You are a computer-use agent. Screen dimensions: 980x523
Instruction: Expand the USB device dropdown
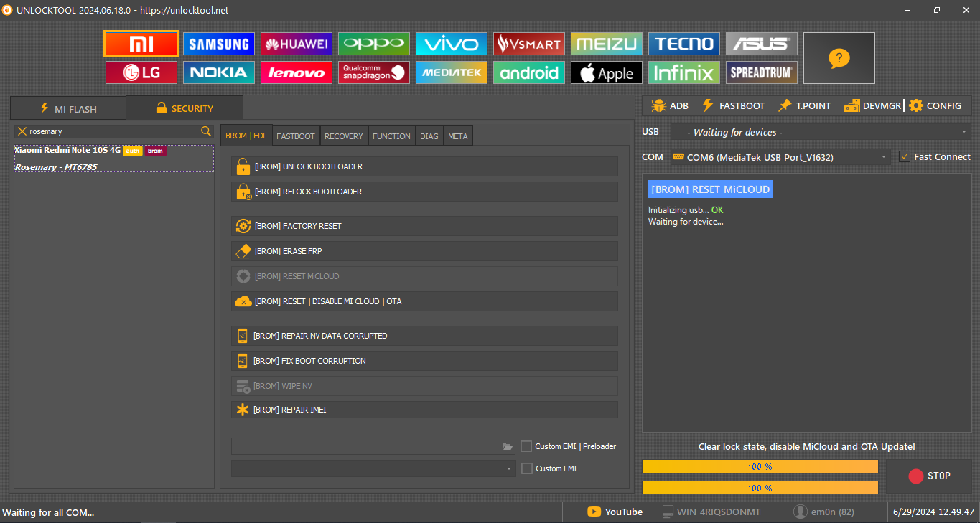(x=821, y=132)
